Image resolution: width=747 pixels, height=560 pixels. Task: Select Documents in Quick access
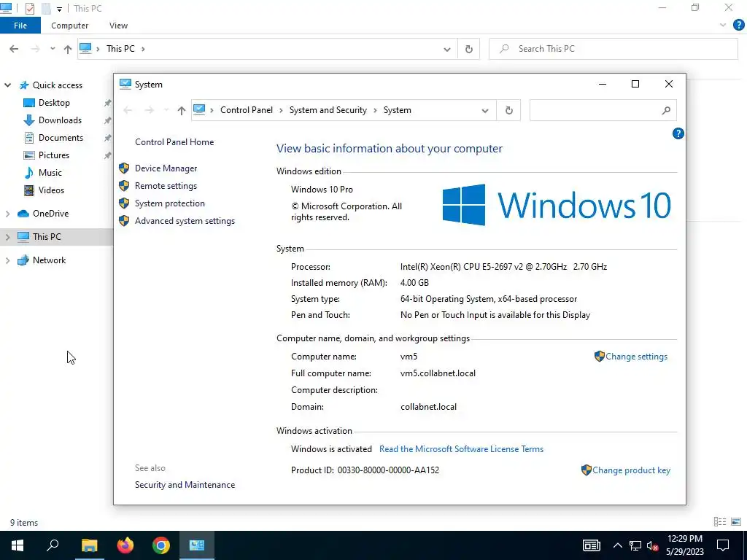61,138
